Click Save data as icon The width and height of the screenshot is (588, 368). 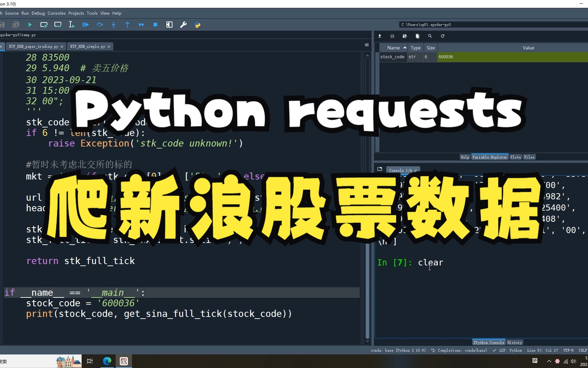[x=405, y=36]
